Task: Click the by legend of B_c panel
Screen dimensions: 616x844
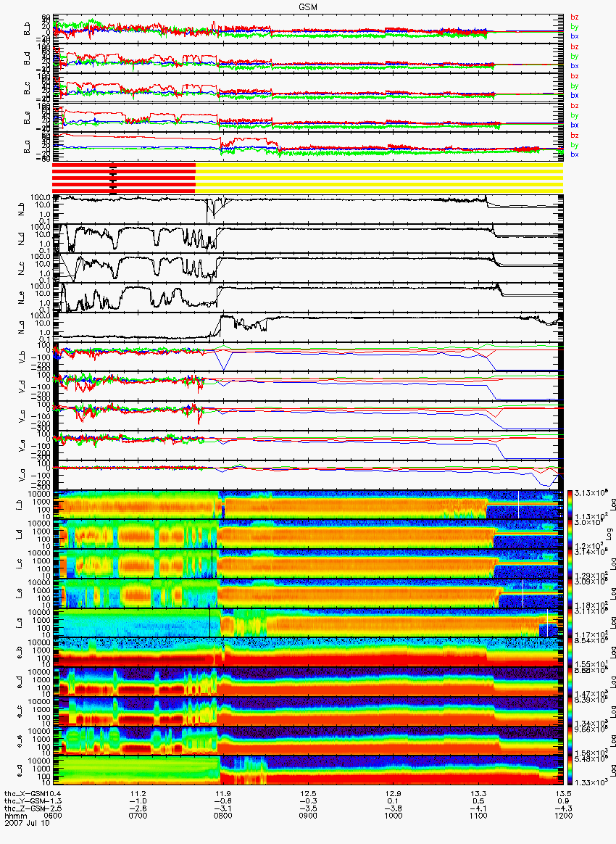Action: tap(575, 86)
